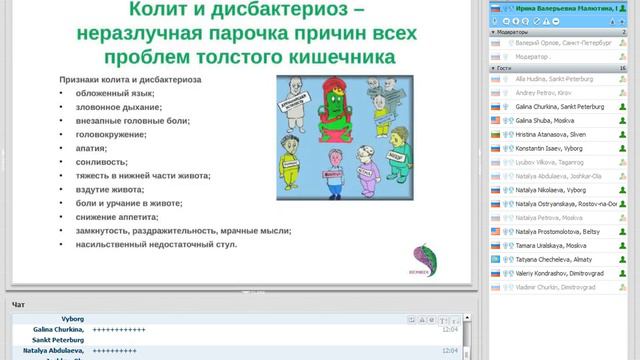Click the warning triangle icon in the presenter toolbar

coord(546,21)
